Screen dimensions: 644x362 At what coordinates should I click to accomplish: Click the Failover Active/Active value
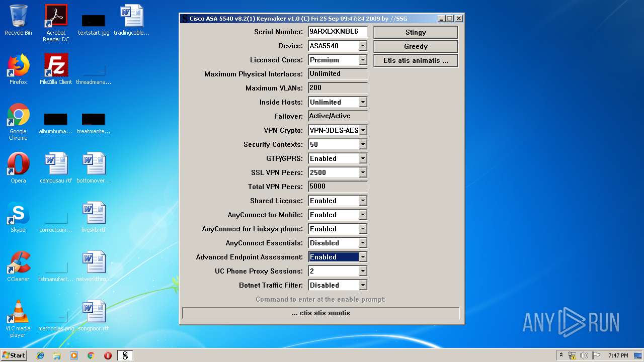338,116
